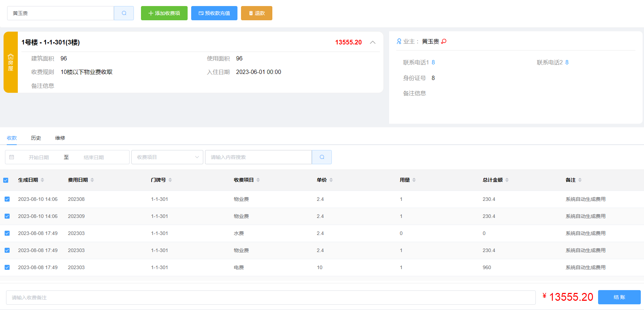Click the green 添加收费项 button
Image resolution: width=644 pixels, height=310 pixels.
pos(164,13)
